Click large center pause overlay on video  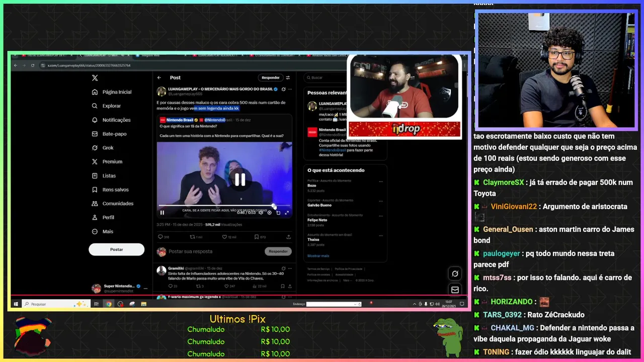coord(240,179)
